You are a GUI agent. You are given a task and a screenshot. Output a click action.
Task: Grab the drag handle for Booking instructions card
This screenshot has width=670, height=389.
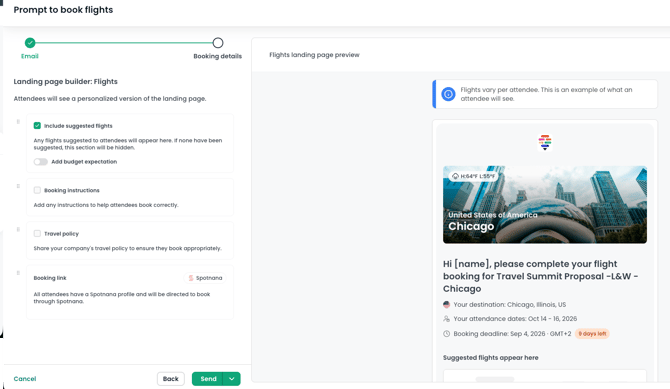(18, 186)
